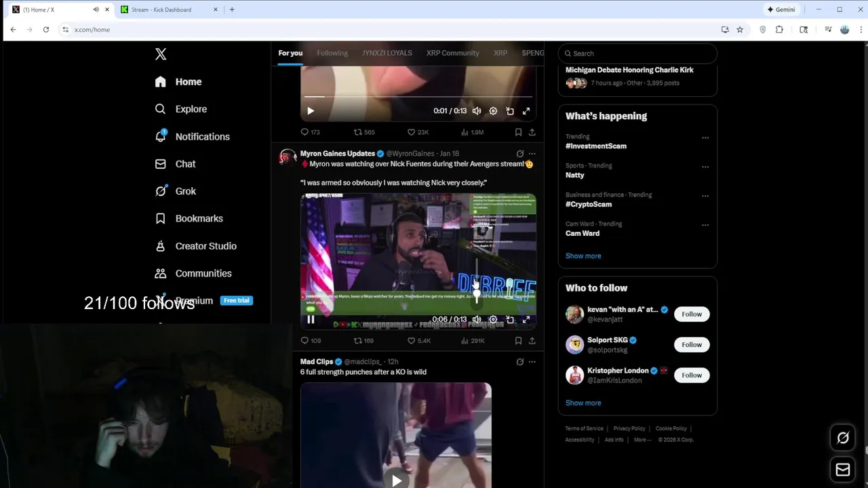Open Communities in the sidebar
This screenshot has height=488, width=868.
tap(193, 273)
